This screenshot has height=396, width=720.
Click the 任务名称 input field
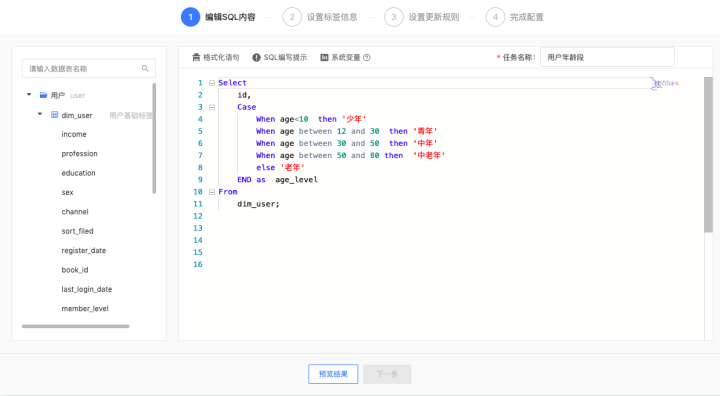pos(607,57)
